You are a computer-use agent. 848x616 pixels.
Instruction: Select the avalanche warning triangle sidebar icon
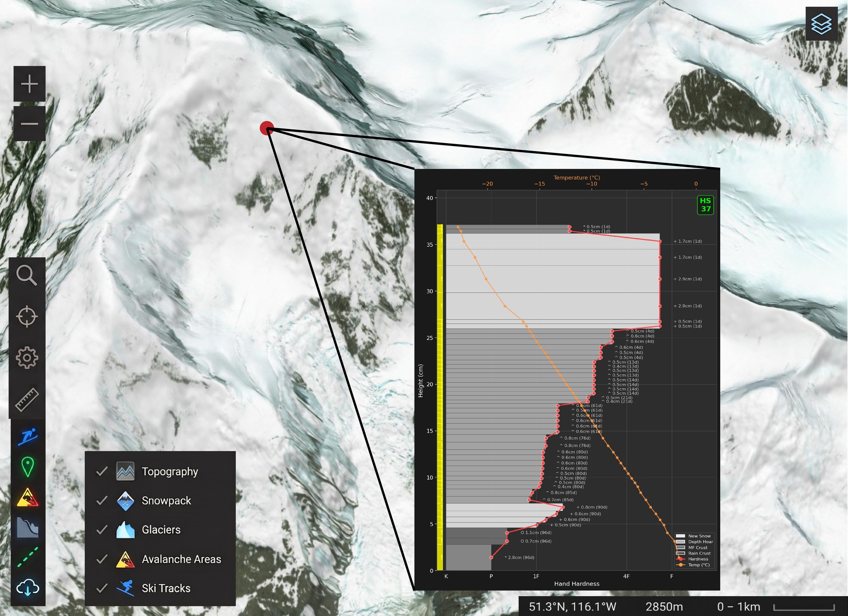coord(28,497)
